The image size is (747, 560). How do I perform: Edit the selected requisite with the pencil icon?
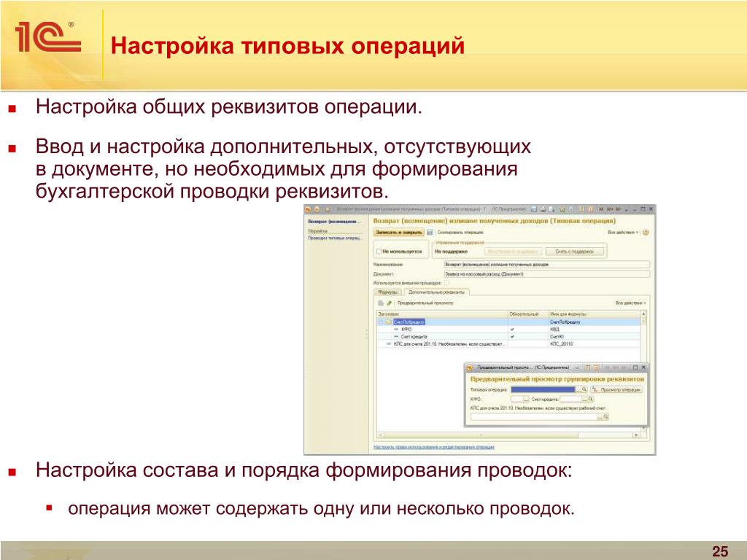pyautogui.click(x=389, y=303)
